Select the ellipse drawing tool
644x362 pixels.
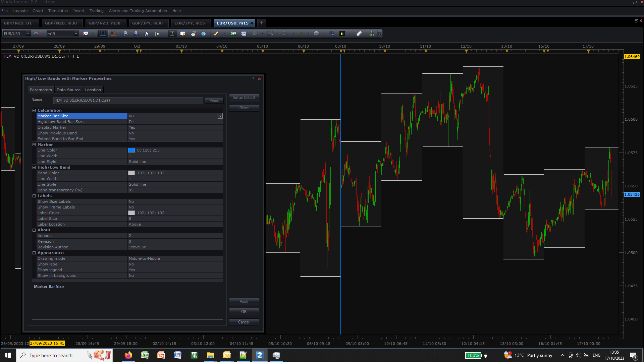316,34
